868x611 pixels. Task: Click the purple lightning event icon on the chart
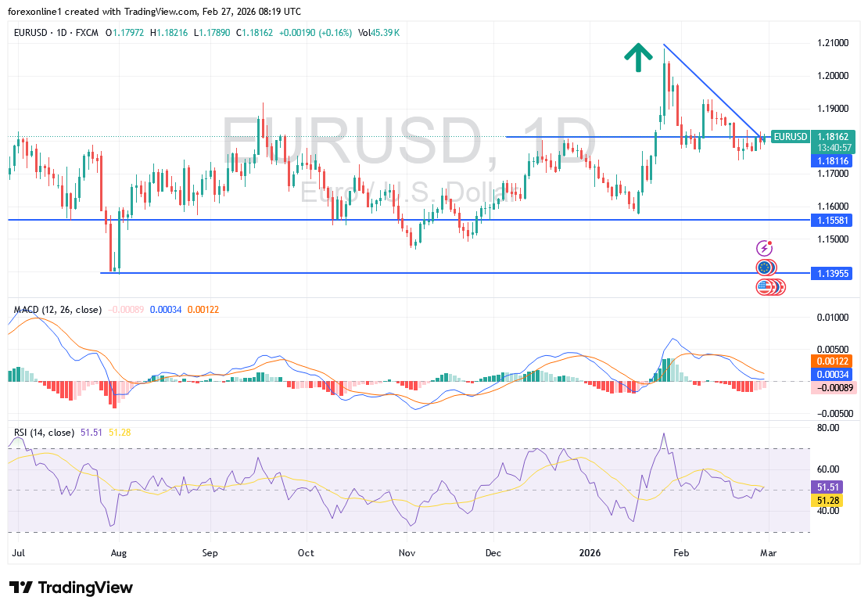tap(763, 249)
